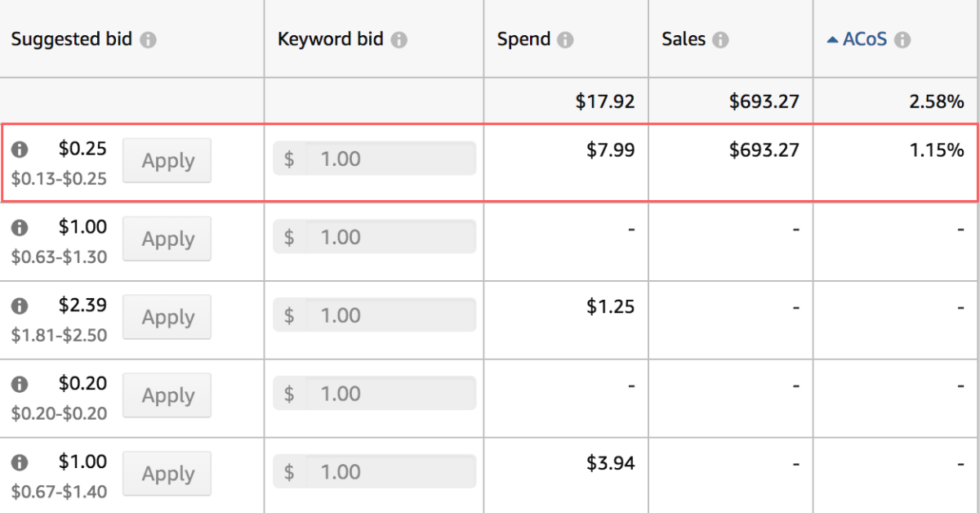Viewport: 980px width, 513px height.
Task: Click keyword bid field in $0.20 row
Action: [389, 394]
